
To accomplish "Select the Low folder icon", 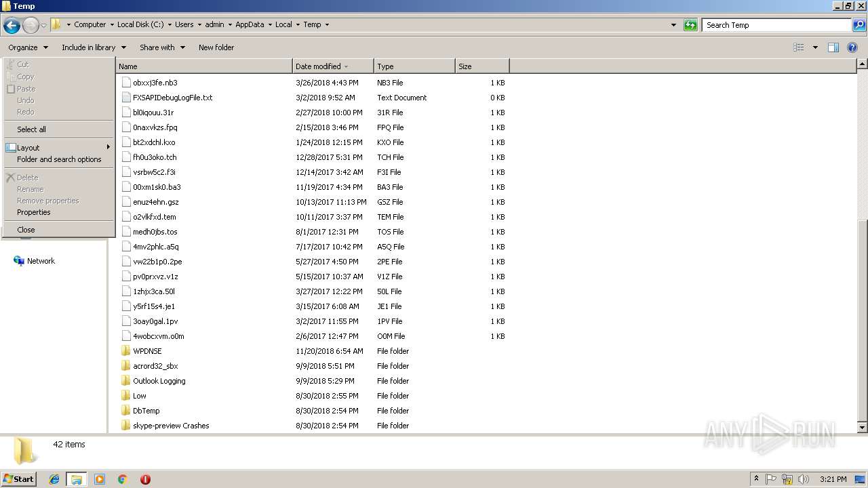I will click(x=125, y=396).
